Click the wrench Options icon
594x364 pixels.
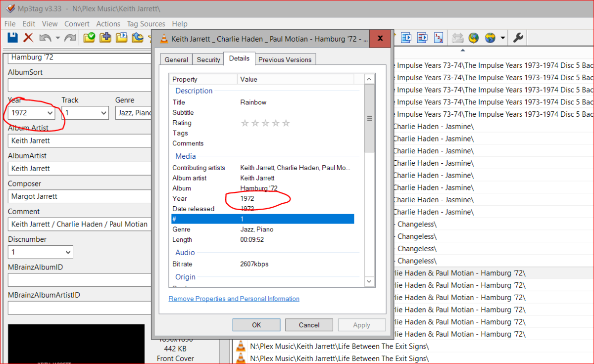[x=518, y=38]
